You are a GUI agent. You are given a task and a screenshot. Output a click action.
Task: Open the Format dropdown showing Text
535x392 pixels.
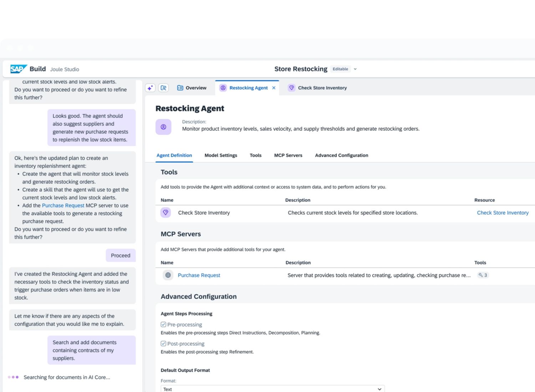pyautogui.click(x=272, y=389)
